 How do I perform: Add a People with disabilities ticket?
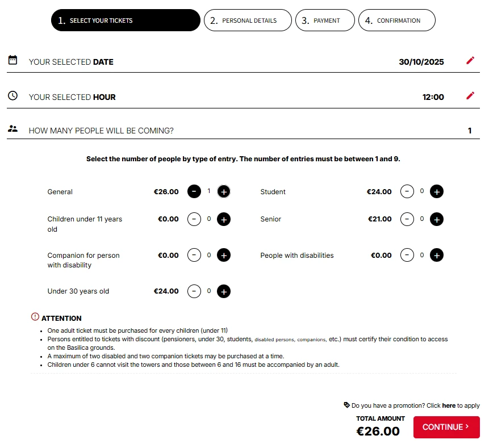point(436,256)
